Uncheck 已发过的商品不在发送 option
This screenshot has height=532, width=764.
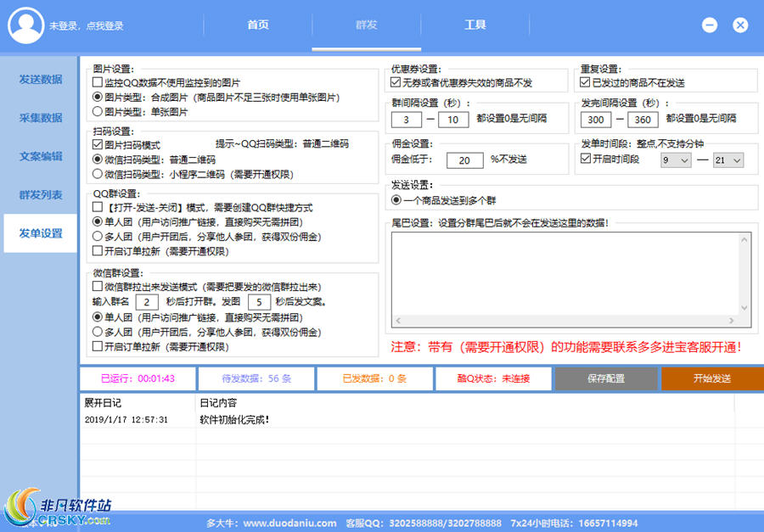[585, 83]
